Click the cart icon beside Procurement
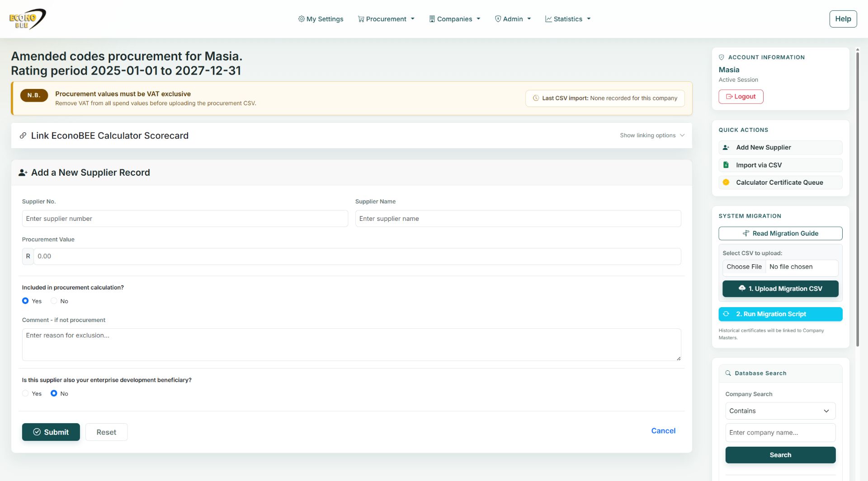Screen dimensions: 868x481 pyautogui.click(x=361, y=19)
